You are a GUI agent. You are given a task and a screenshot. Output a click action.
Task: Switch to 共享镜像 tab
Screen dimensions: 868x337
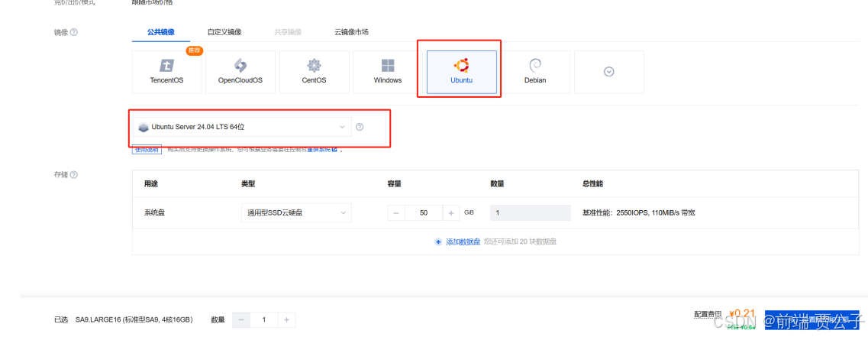[288, 32]
